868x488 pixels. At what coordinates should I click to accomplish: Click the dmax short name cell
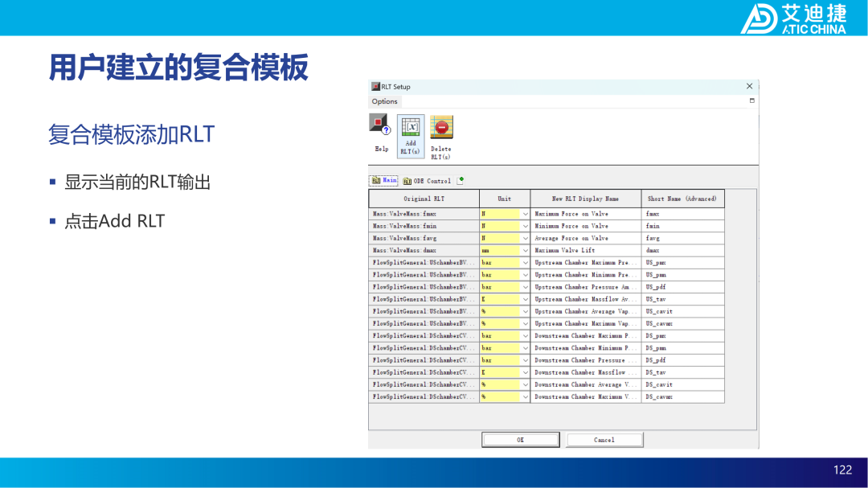tap(682, 250)
